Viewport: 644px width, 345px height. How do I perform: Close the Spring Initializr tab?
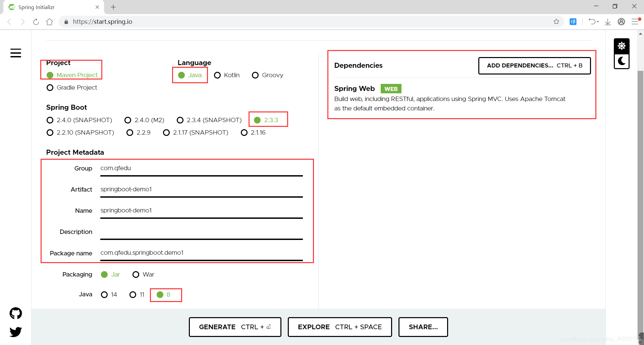tap(97, 7)
